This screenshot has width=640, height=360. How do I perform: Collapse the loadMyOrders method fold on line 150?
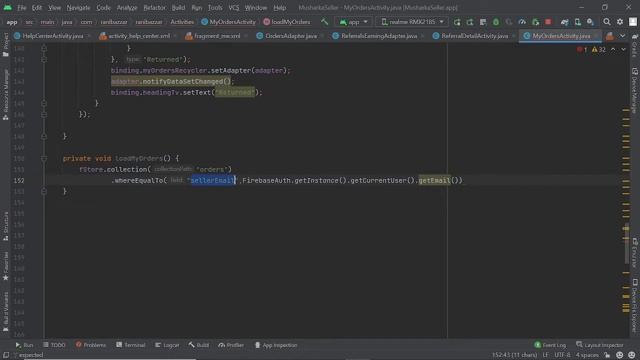44,158
